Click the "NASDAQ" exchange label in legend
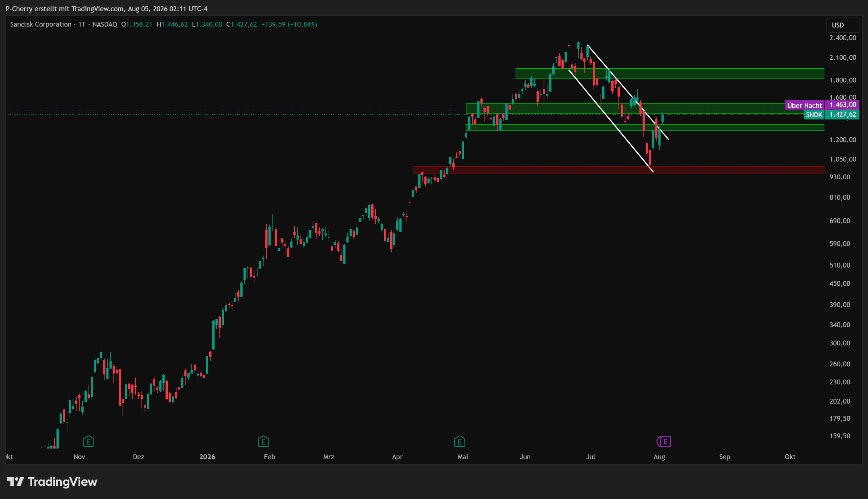This screenshot has width=868, height=499. pyautogui.click(x=105, y=24)
